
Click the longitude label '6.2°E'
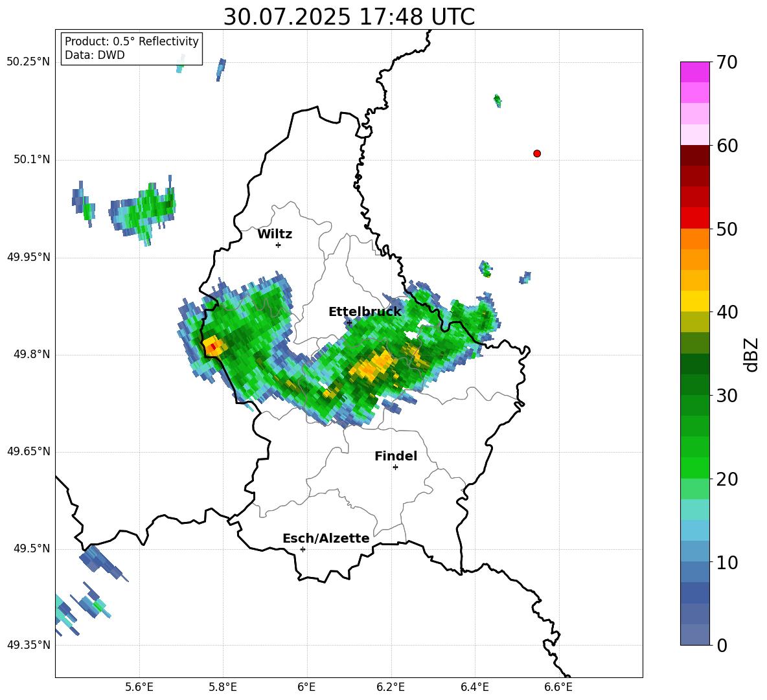click(391, 687)
